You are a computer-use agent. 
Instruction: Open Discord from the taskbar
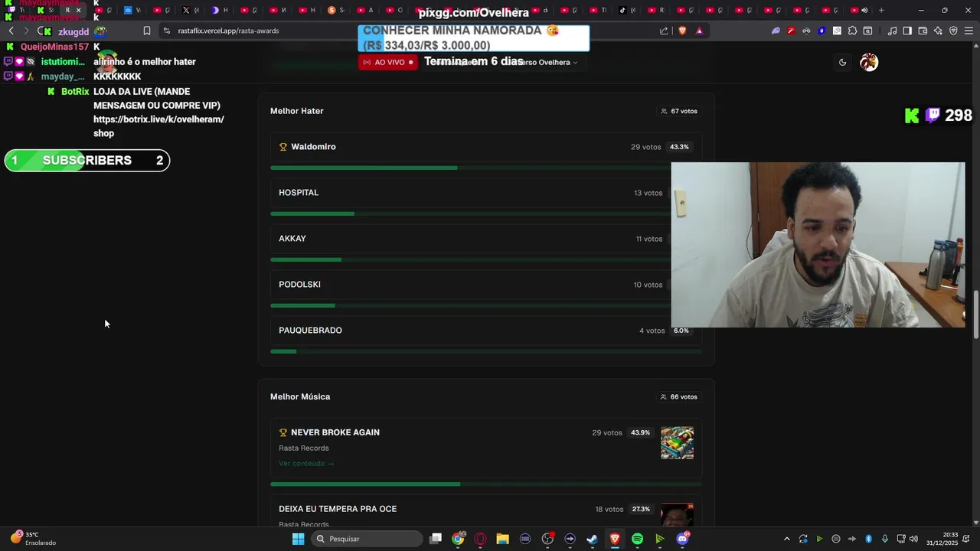(682, 539)
